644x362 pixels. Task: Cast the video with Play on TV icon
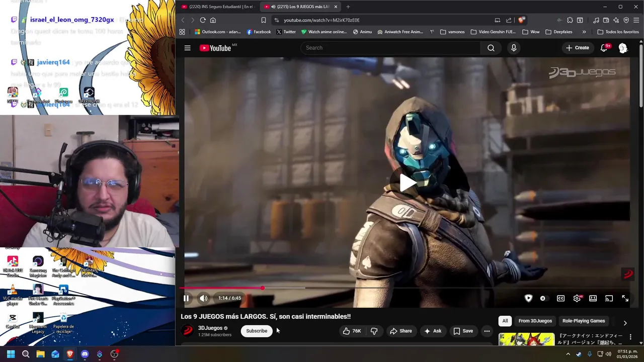(x=609, y=298)
